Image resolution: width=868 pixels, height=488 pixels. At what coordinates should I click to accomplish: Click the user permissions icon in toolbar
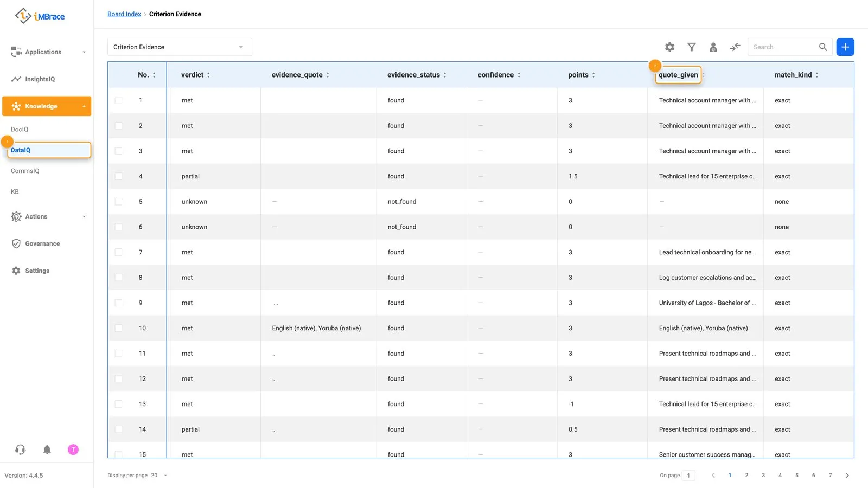click(x=713, y=47)
